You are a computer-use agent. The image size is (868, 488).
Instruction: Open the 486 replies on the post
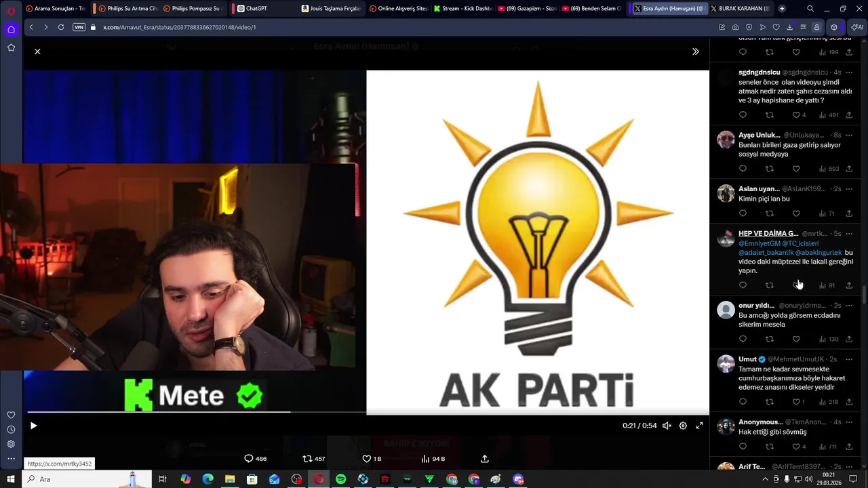click(255, 459)
